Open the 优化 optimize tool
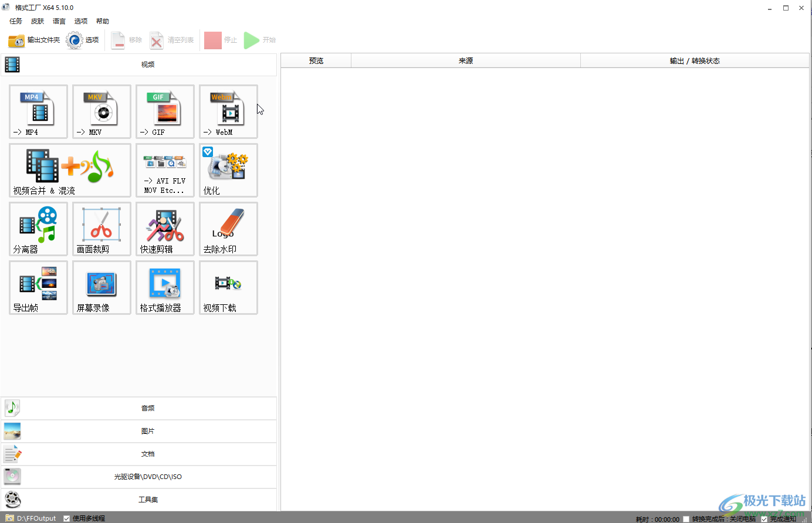The height and width of the screenshot is (523, 812). (x=228, y=170)
